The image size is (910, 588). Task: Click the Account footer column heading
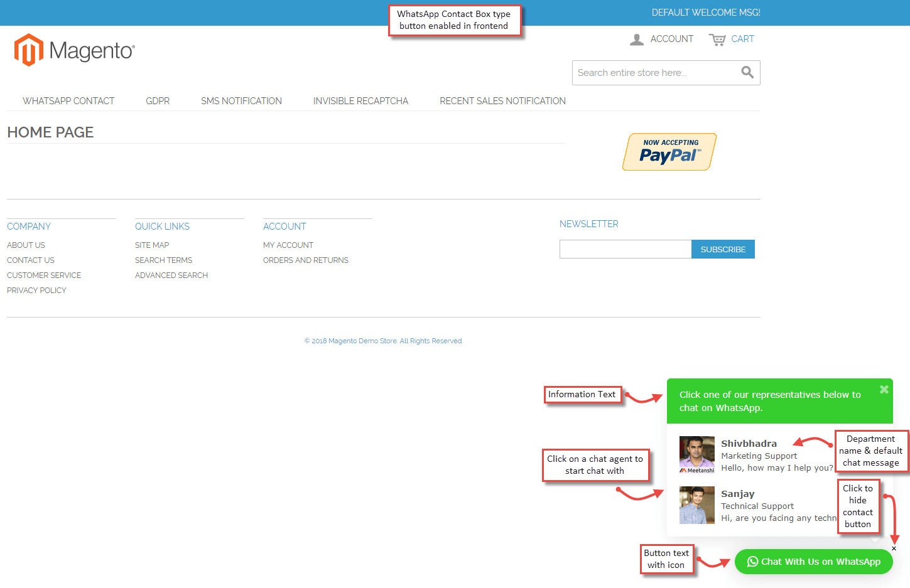pos(284,227)
